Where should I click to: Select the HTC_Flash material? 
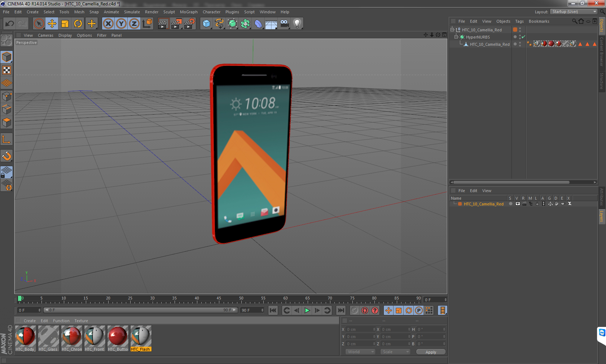coord(141,338)
